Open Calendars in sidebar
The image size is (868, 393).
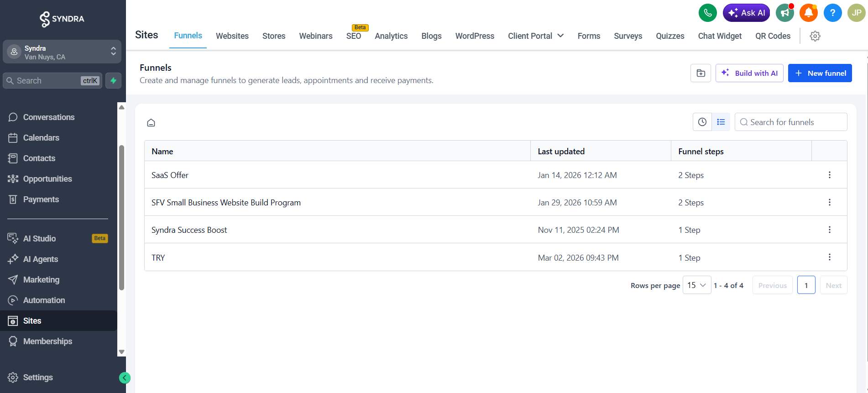coord(41,138)
